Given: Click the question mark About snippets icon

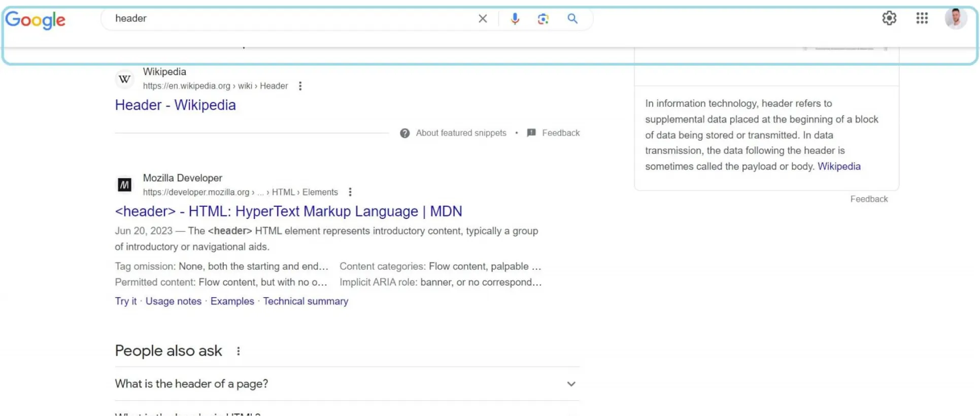Looking at the screenshot, I should 404,133.
